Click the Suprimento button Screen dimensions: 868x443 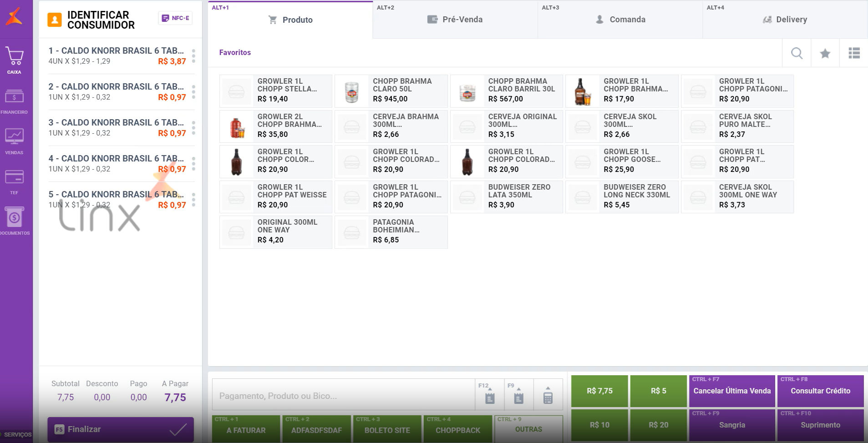820,425
